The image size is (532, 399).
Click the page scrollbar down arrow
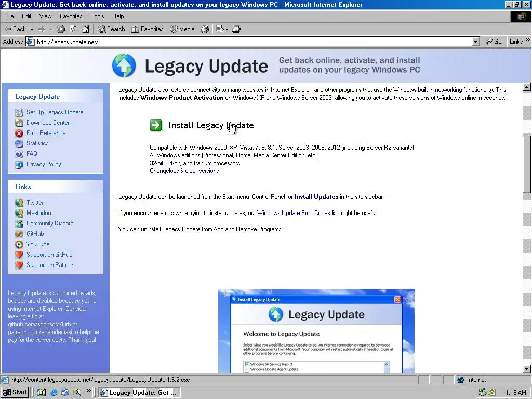click(x=527, y=369)
